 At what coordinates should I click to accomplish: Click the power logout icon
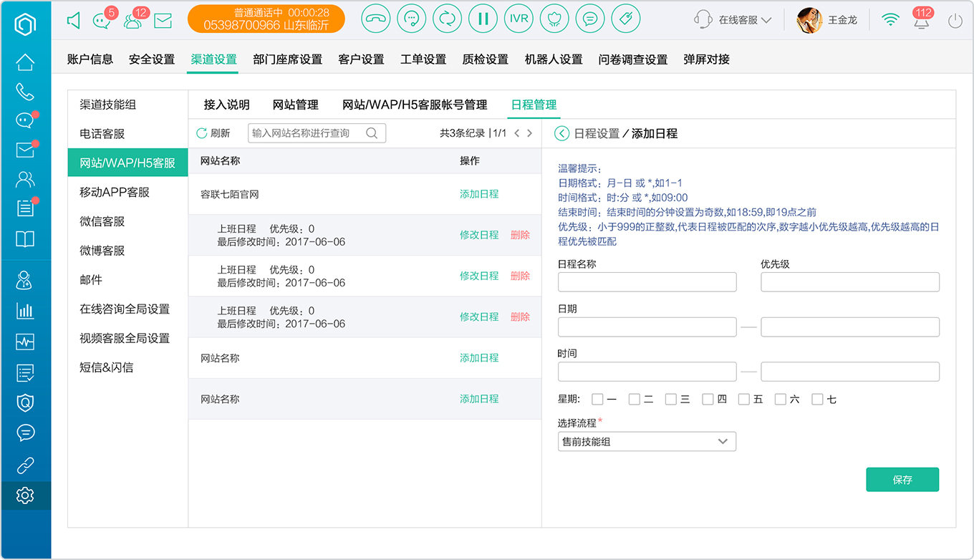coord(955,21)
